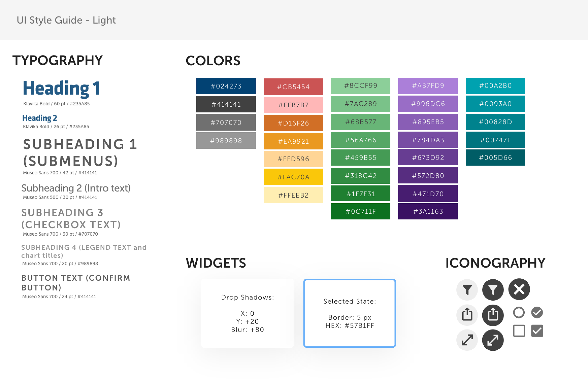The width and height of the screenshot is (588, 382).
Task: Click the checked round checkmark icon
Action: point(537,312)
